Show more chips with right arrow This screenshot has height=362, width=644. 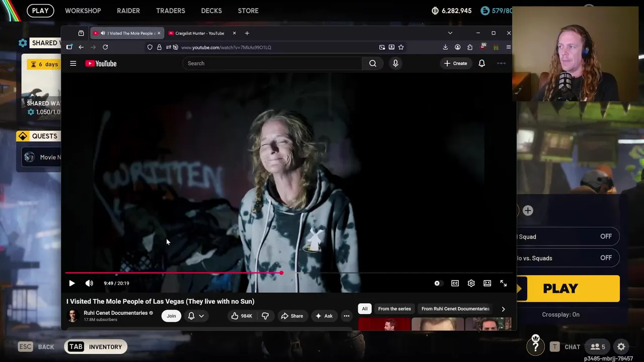point(503,309)
